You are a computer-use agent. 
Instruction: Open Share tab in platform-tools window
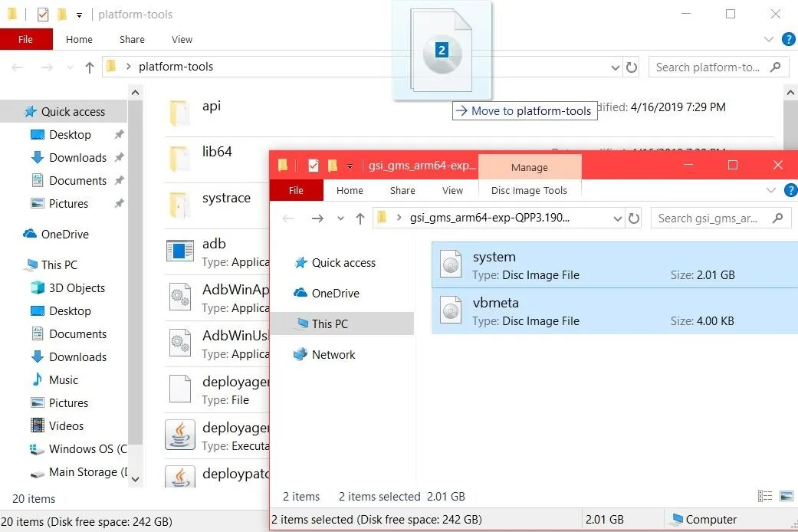pyautogui.click(x=132, y=39)
